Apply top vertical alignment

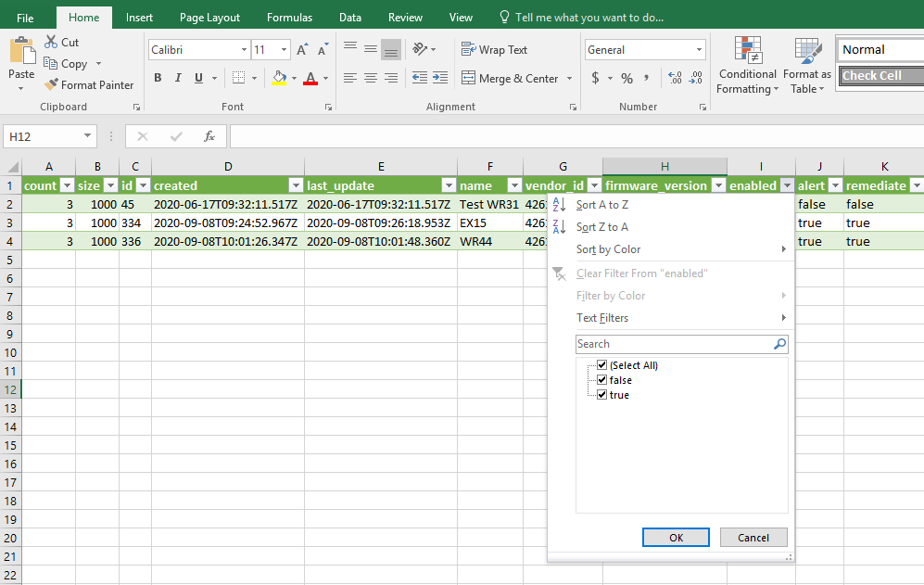[x=350, y=49]
